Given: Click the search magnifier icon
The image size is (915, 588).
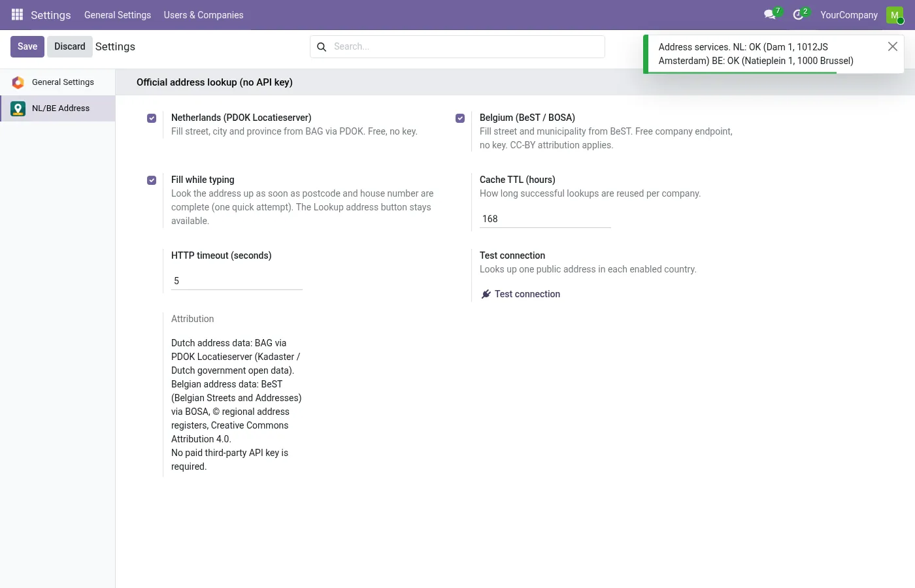Looking at the screenshot, I should point(322,47).
